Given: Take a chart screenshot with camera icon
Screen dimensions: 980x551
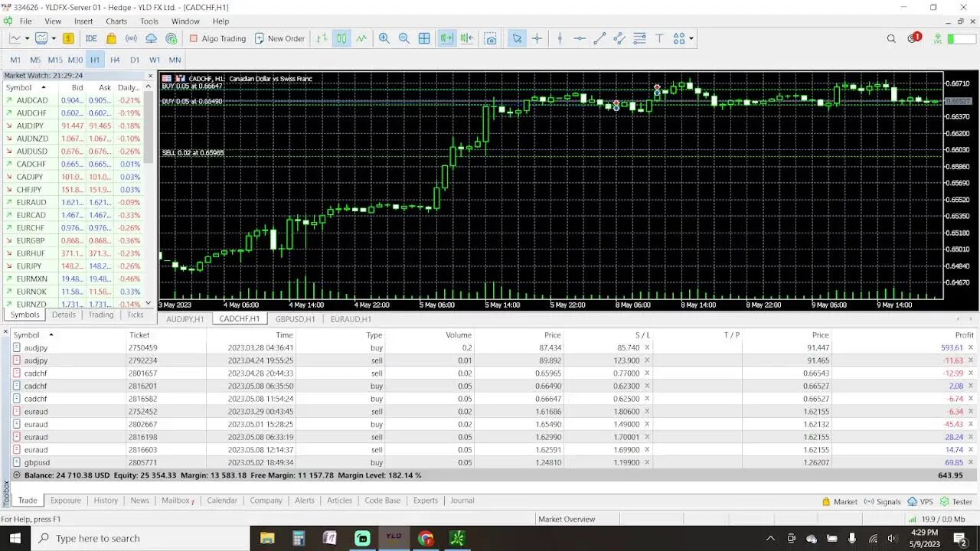Looking at the screenshot, I should click(x=491, y=38).
